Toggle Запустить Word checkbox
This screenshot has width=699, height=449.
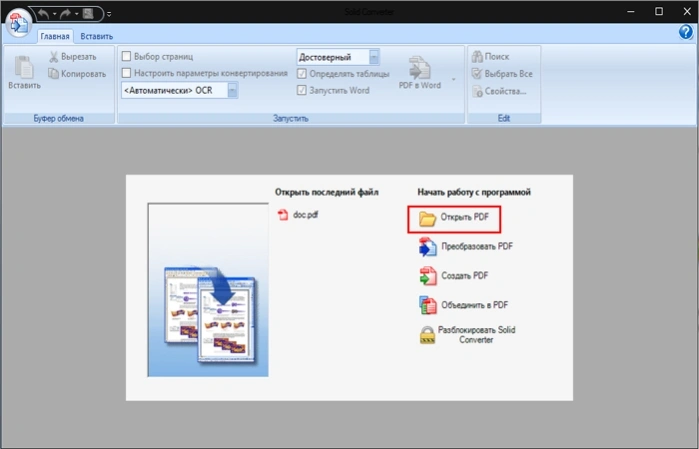pos(302,90)
